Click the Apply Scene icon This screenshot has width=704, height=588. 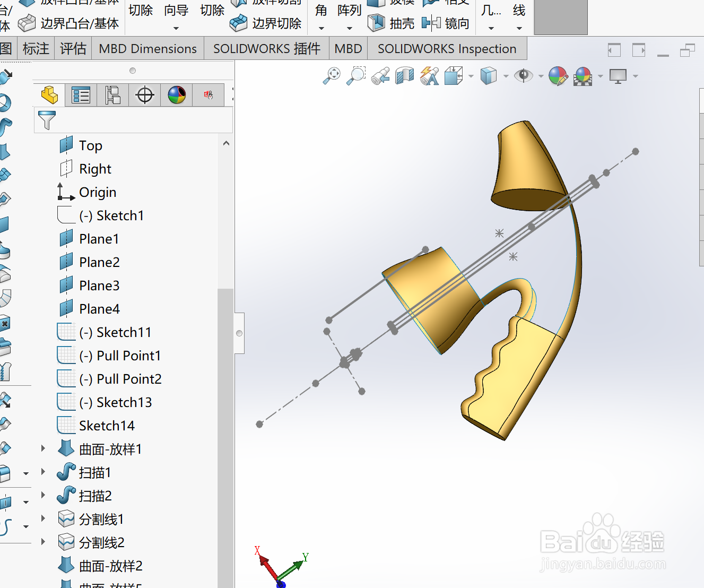click(x=583, y=76)
